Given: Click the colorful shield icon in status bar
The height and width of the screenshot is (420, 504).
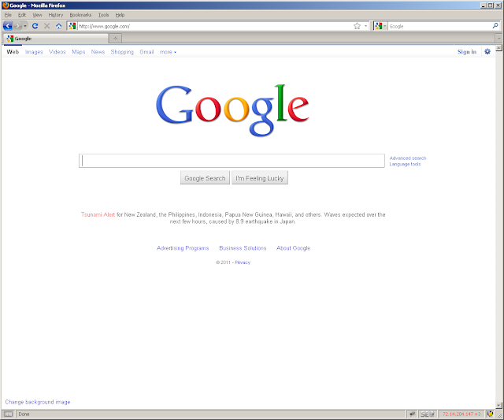Looking at the screenshot, I should point(490,414).
